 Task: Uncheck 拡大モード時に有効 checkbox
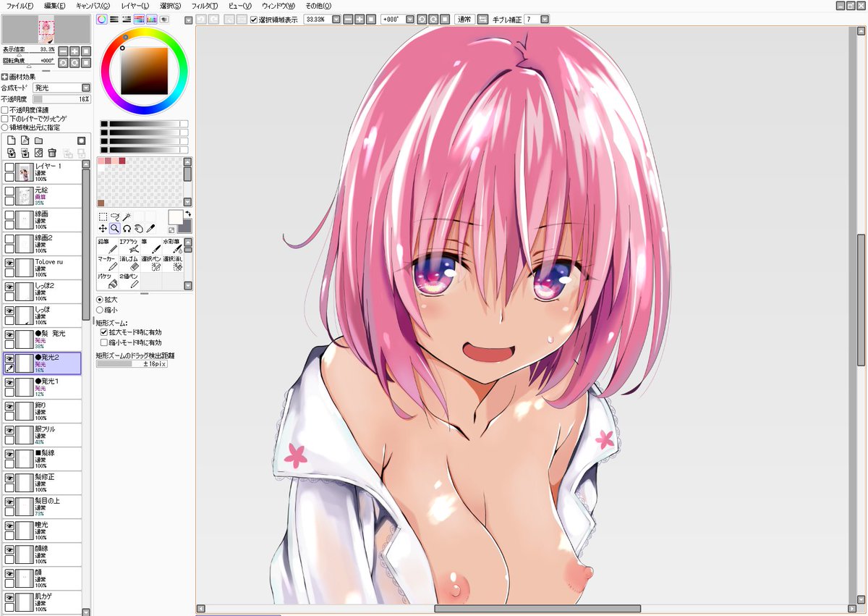click(104, 332)
